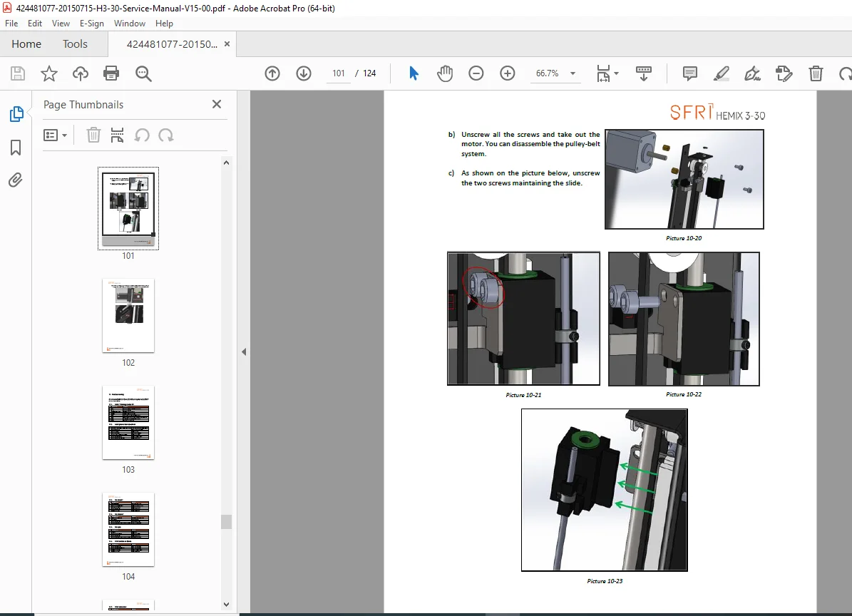The width and height of the screenshot is (852, 616).
Task: Close the Page Thumbnails panel
Action: click(x=216, y=104)
